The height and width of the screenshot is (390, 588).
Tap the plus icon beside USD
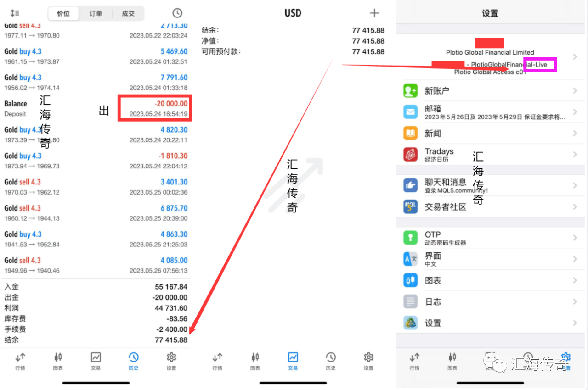tap(374, 13)
